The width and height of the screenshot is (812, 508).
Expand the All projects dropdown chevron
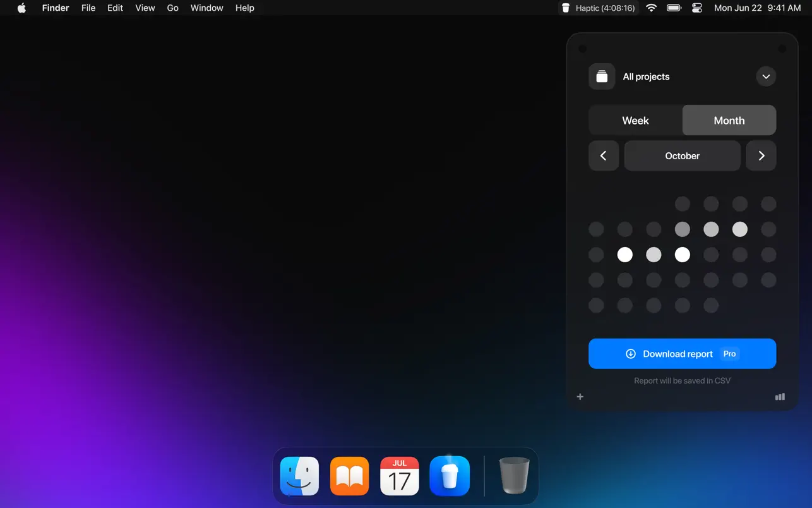765,76
